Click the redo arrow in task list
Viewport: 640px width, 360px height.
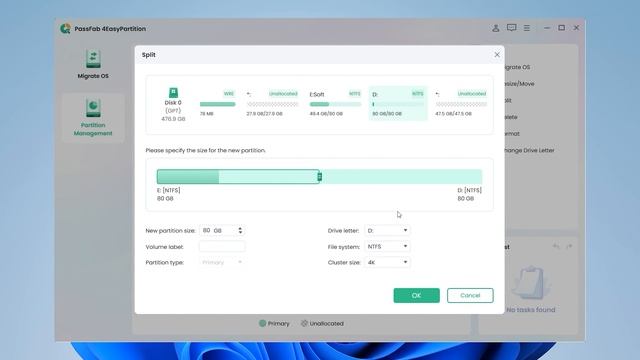tap(569, 246)
